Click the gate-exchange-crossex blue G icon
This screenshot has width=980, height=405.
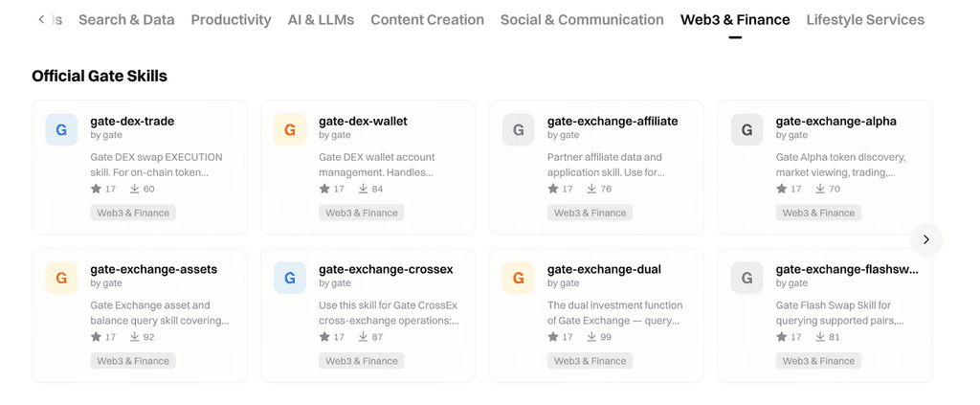tap(290, 278)
